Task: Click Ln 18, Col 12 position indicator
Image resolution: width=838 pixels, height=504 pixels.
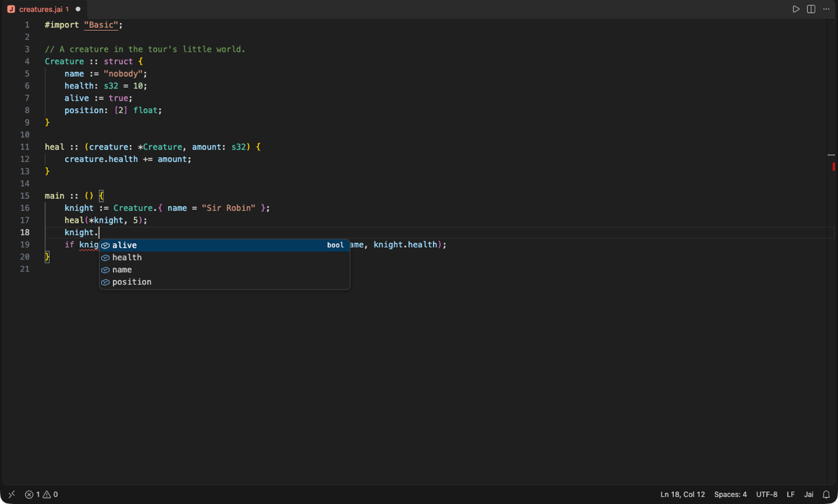Action: coord(682,494)
